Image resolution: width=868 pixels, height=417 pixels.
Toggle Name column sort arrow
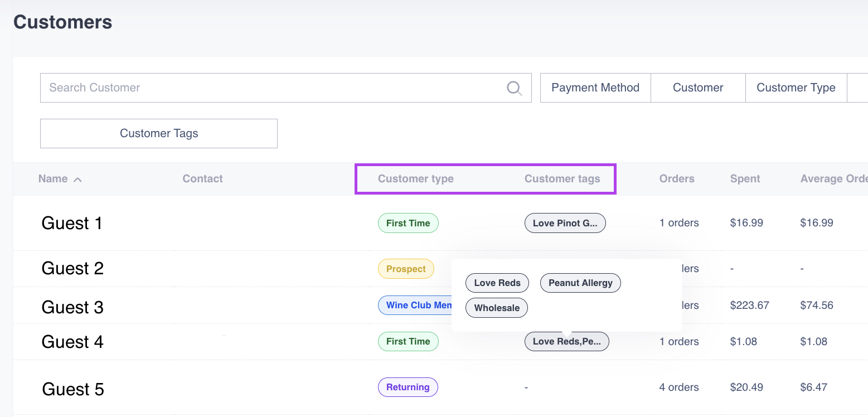[77, 180]
